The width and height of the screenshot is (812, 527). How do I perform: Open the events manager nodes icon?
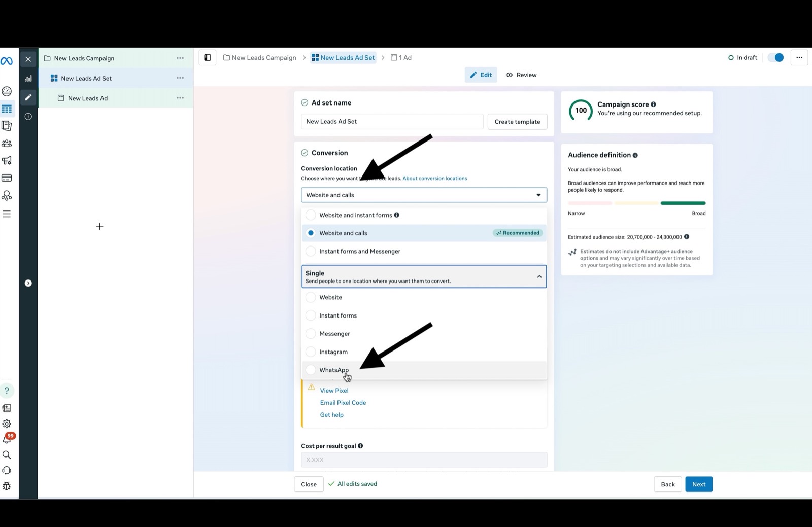pos(7,196)
